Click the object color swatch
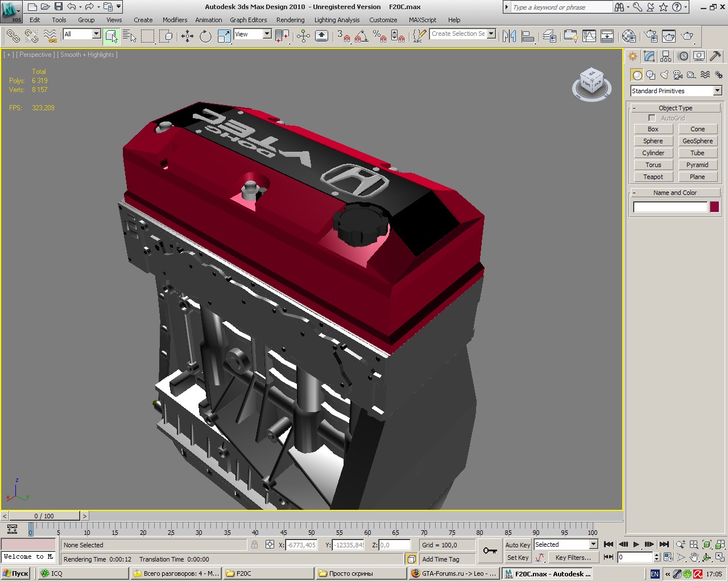The image size is (728, 582). tap(714, 207)
